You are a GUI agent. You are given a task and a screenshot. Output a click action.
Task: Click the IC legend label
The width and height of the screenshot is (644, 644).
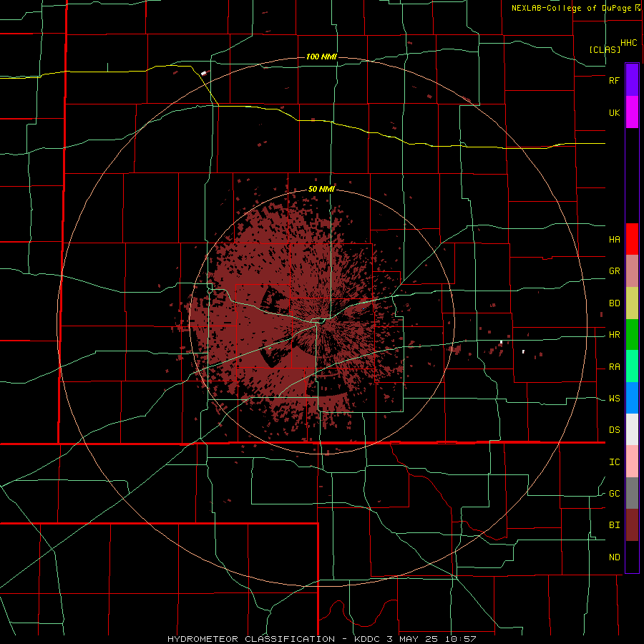(614, 462)
